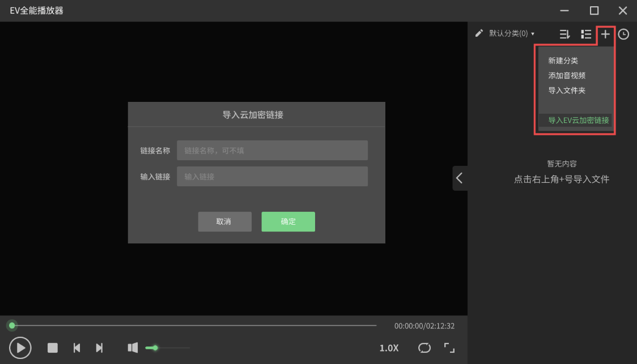Open the sort order icon in the playlist toolbar
Viewport: 637px width, 364px height.
click(x=564, y=34)
